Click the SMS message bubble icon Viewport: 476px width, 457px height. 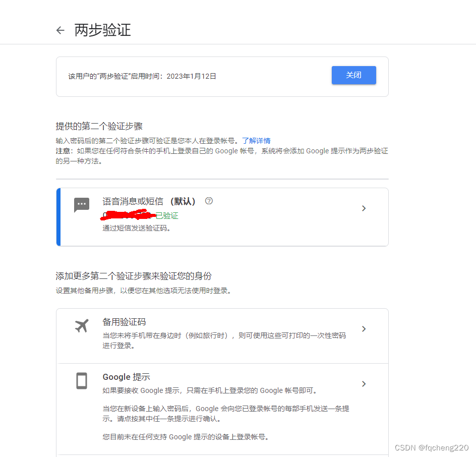[82, 205]
